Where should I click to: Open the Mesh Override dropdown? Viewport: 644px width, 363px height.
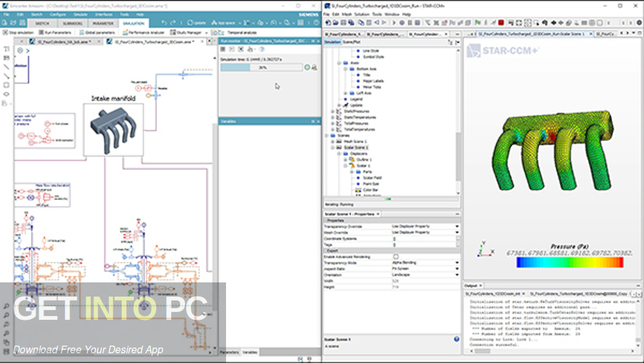(x=457, y=233)
